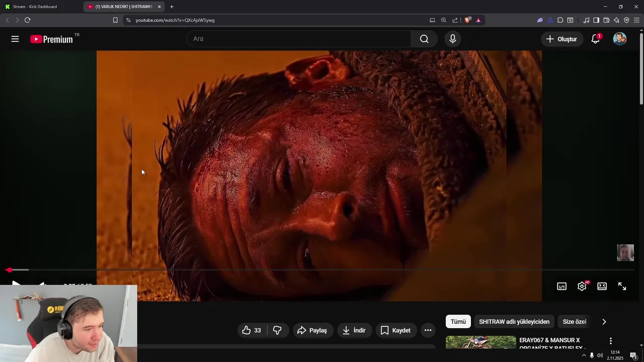Image resolution: width=644 pixels, height=362 pixels.
Task: Open ERAY067 & MANSUR video thumbnail
Action: tap(481, 342)
